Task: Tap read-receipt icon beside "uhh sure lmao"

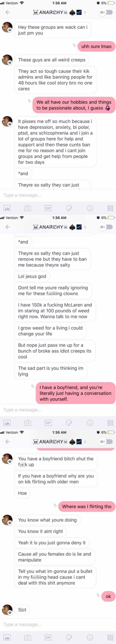Action: click(75, 45)
